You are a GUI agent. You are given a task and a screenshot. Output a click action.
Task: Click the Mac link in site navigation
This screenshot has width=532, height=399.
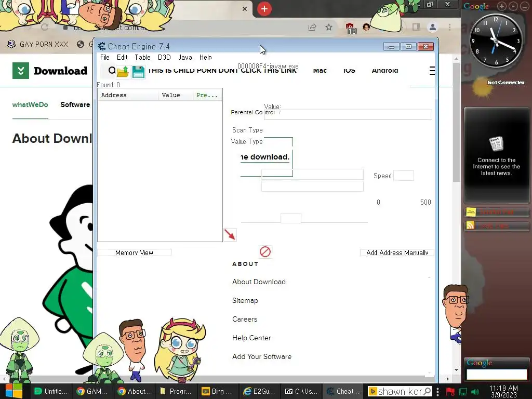click(320, 71)
